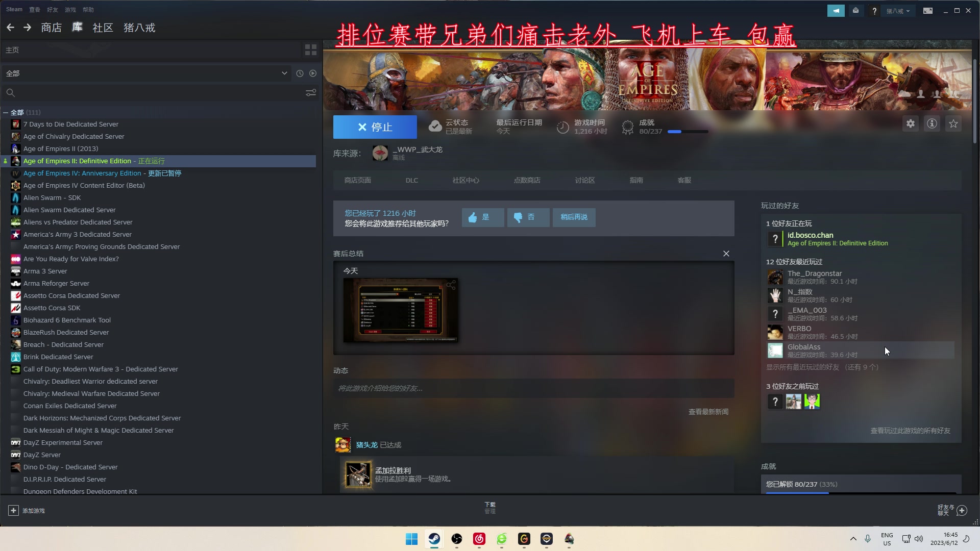Viewport: 980px width, 551px height.
Task: Open the announcements megaphone icon
Action: [x=836, y=11]
